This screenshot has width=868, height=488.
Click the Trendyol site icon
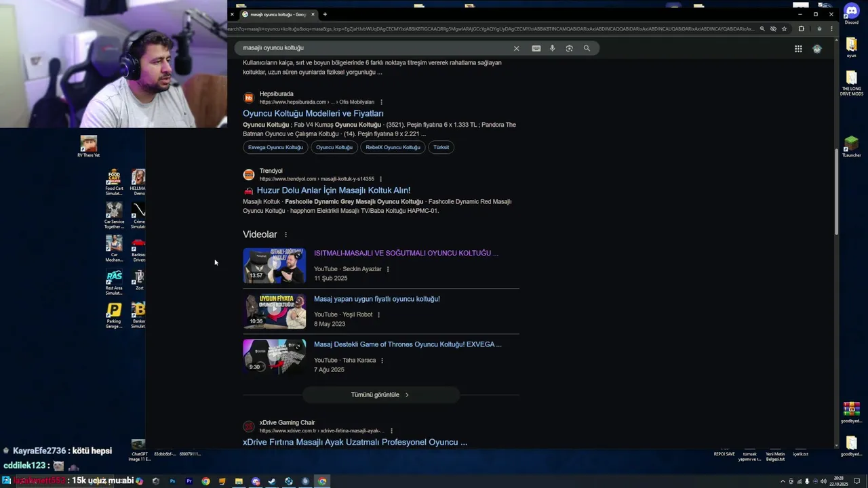pyautogui.click(x=249, y=175)
